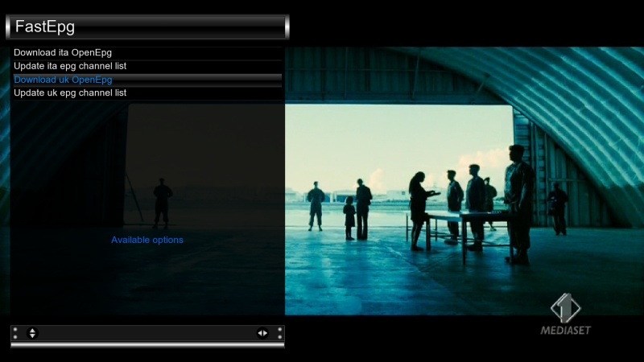Screen dimensions: 644x362
Task: Select highlighted Download uk OpenEpg entry
Action: pos(147,80)
